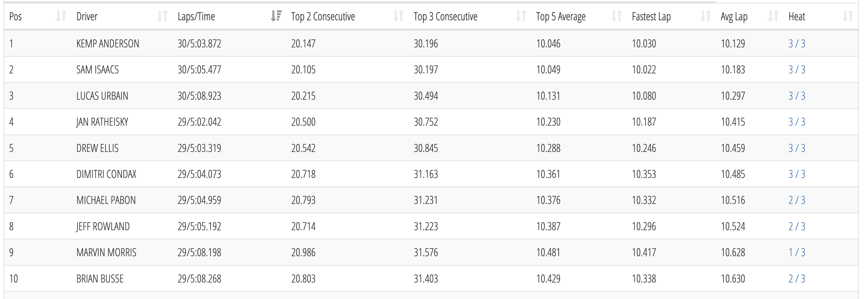Click the Avg Lap sort icon
Viewport: 868px width, 299px height.
pyautogui.click(x=773, y=16)
